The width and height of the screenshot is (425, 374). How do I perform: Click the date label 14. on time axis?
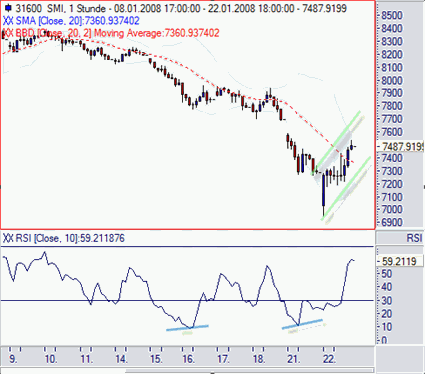click(121, 359)
